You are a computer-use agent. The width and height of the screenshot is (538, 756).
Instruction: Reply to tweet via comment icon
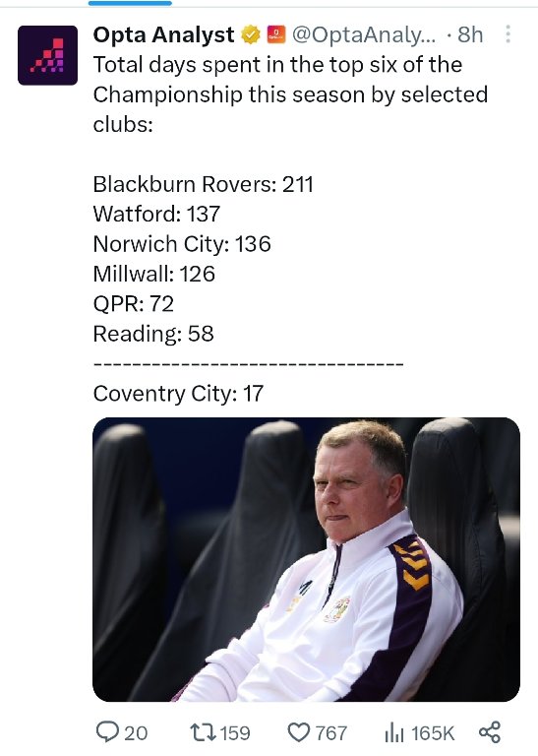[x=107, y=732]
